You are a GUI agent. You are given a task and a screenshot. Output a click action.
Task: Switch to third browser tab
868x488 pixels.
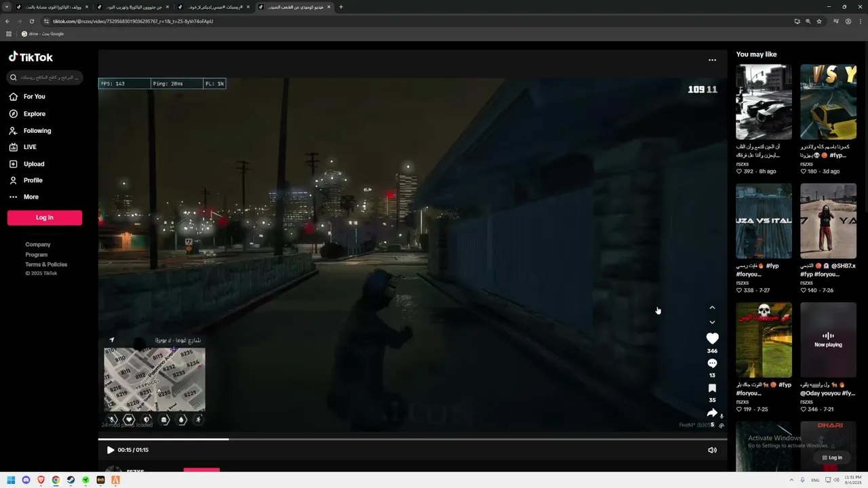214,7
